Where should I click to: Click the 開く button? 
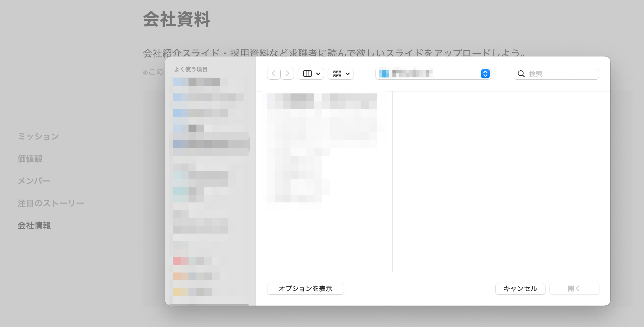[x=574, y=289]
